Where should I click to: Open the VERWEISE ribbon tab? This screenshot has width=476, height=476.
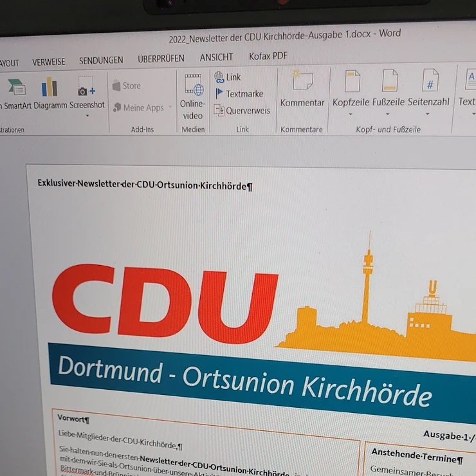click(x=49, y=62)
